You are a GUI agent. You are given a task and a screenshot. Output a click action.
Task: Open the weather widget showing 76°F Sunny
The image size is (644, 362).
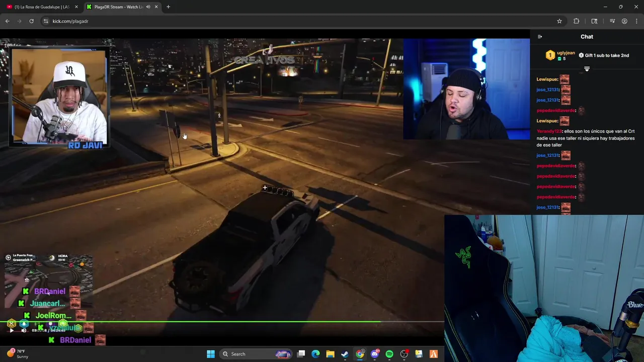click(x=18, y=354)
